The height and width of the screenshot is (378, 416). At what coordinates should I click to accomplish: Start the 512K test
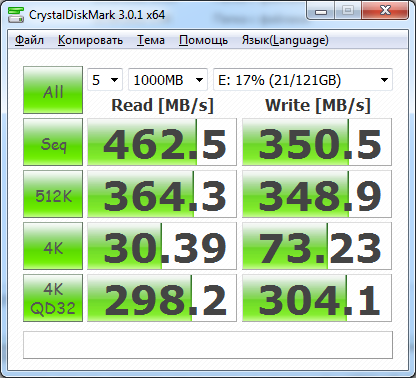53,194
